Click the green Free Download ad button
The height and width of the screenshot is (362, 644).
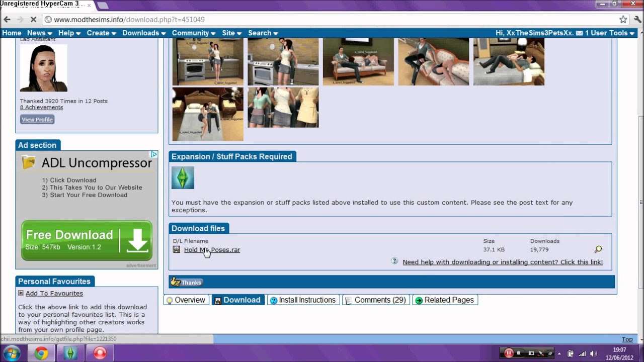87,241
